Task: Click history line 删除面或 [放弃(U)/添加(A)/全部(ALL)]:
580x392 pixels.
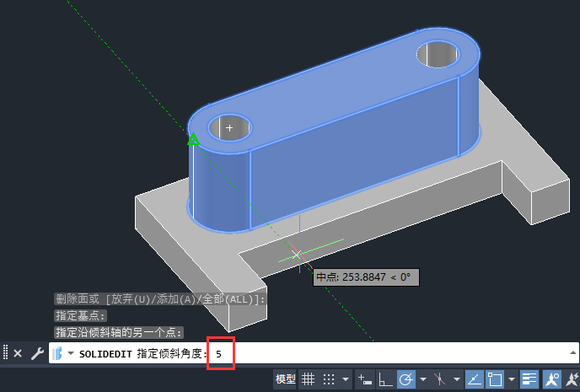Action: [x=160, y=298]
